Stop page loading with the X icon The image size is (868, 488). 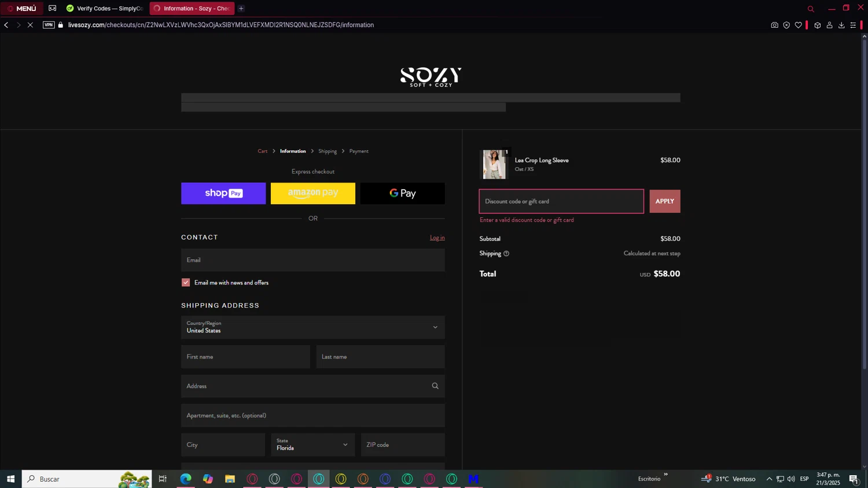(31, 25)
